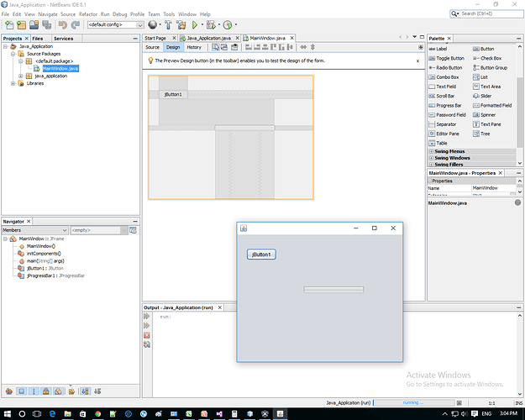Open the Members dropdown in Navigator
This screenshot has width=525, height=420.
click(x=34, y=229)
